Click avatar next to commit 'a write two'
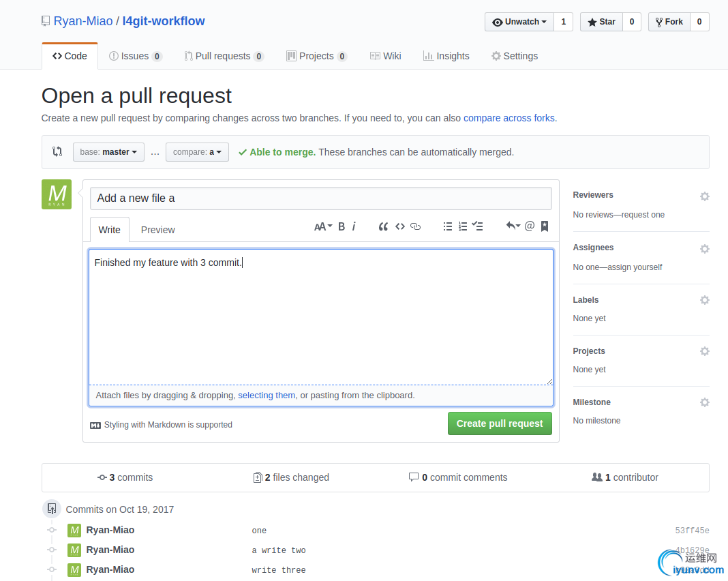Screen dimensions: 728x581 pos(74,550)
